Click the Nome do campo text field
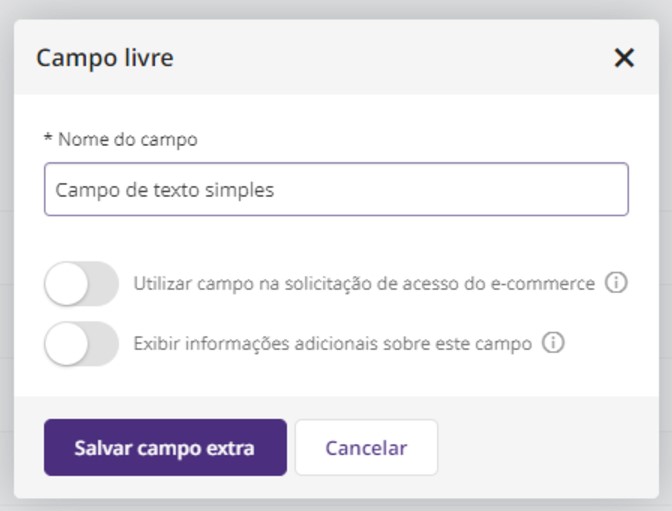Viewport: 672px width, 511px height. pos(336,189)
